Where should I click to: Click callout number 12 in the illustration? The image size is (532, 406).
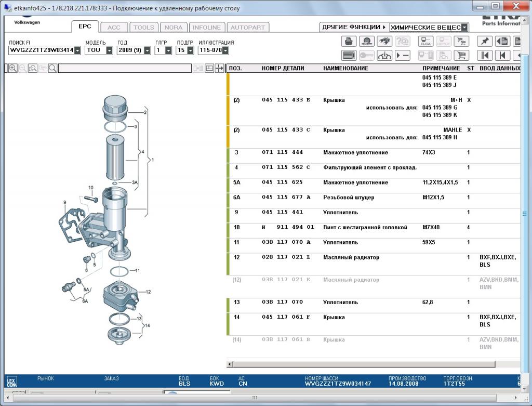(x=148, y=292)
